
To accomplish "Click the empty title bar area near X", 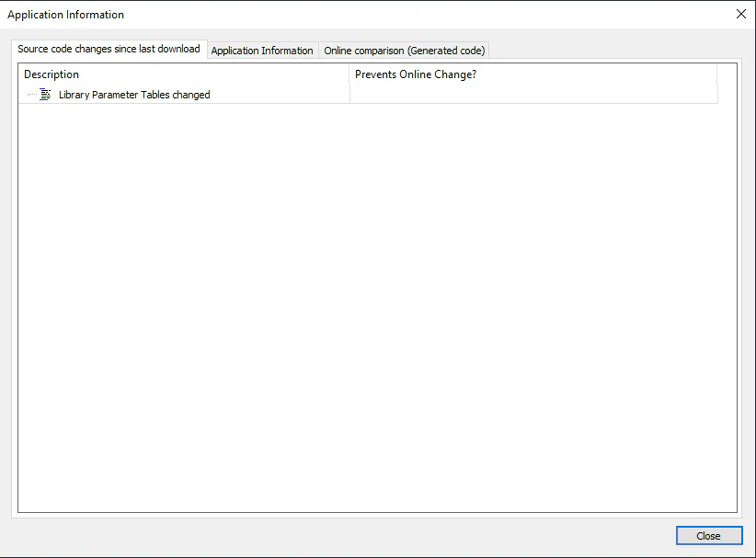I will tap(644, 15).
